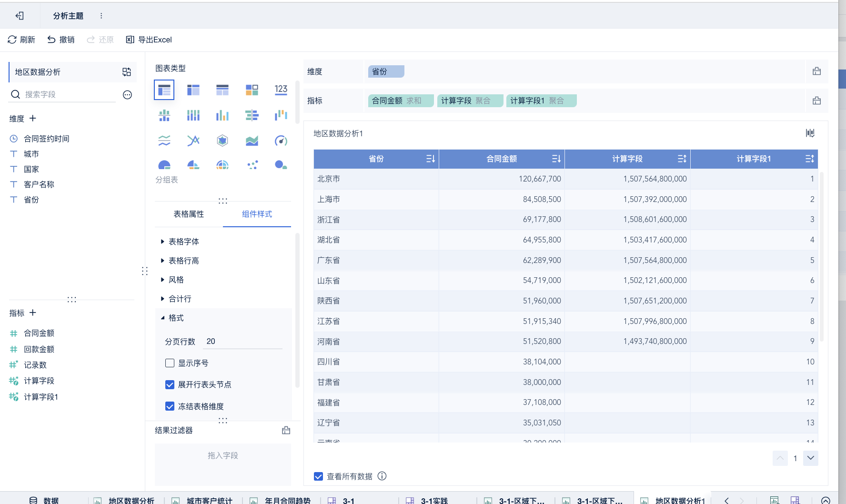Viewport: 846px width, 504px height.
Task: Expand the 风格 section
Action: (172, 280)
